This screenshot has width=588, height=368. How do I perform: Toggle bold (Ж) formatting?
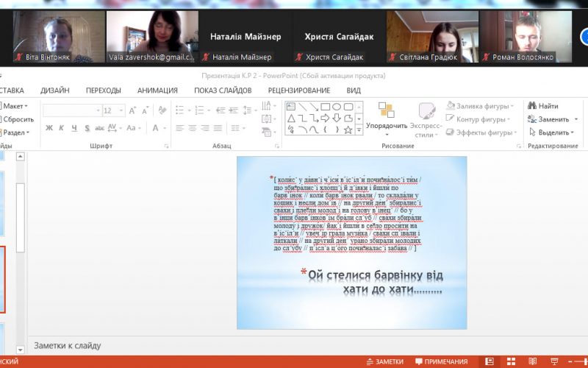[49, 128]
